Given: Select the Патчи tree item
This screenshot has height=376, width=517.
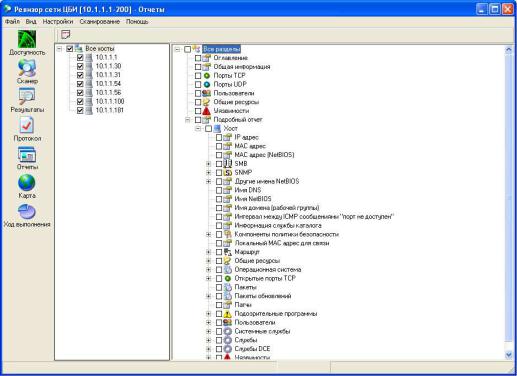Looking at the screenshot, I should click(243, 305).
